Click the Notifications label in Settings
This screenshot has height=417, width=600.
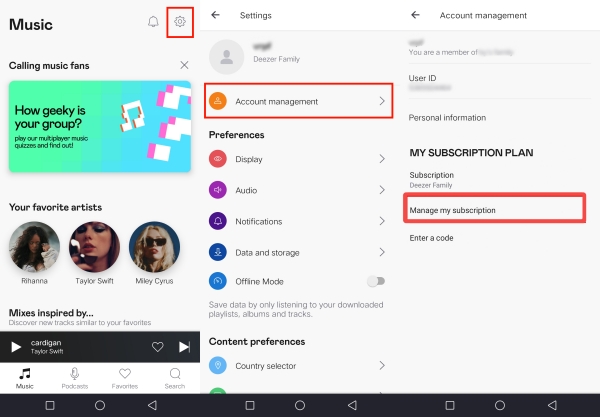pyautogui.click(x=259, y=222)
